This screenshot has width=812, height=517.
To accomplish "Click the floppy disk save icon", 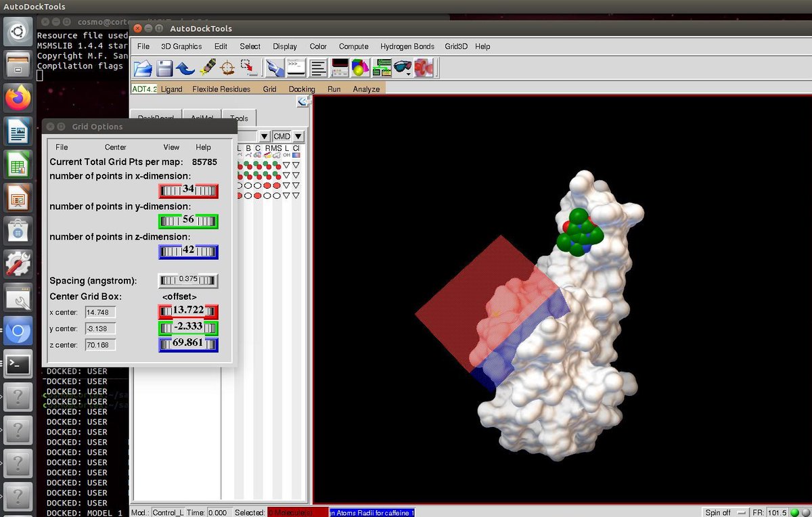I will pos(164,68).
